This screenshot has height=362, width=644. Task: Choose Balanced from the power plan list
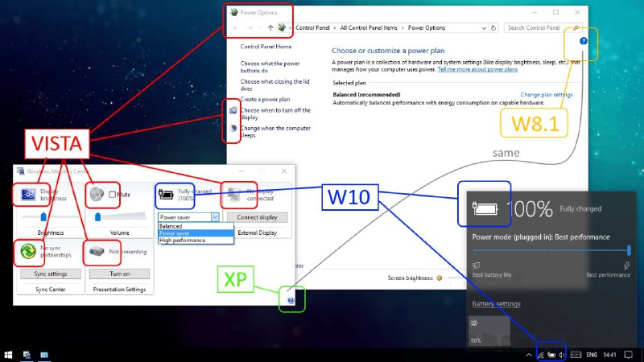point(171,226)
